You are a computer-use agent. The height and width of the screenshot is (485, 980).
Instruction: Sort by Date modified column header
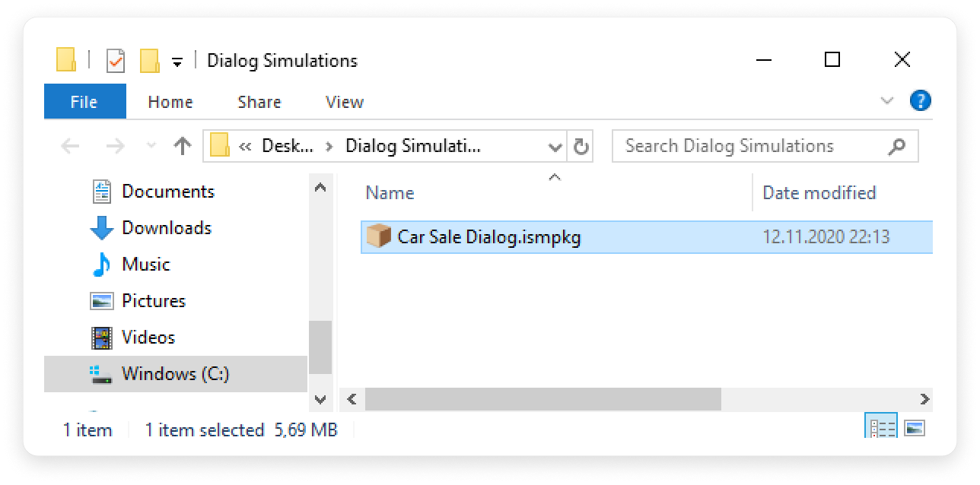(819, 193)
